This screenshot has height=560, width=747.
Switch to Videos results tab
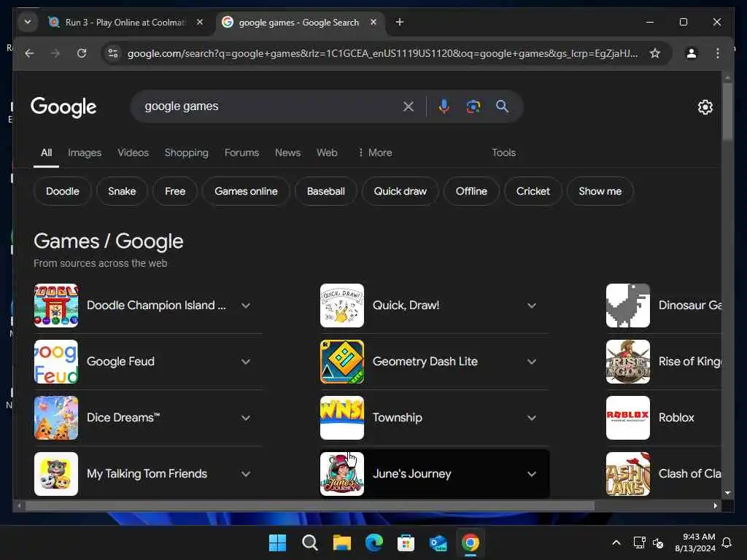coord(133,153)
